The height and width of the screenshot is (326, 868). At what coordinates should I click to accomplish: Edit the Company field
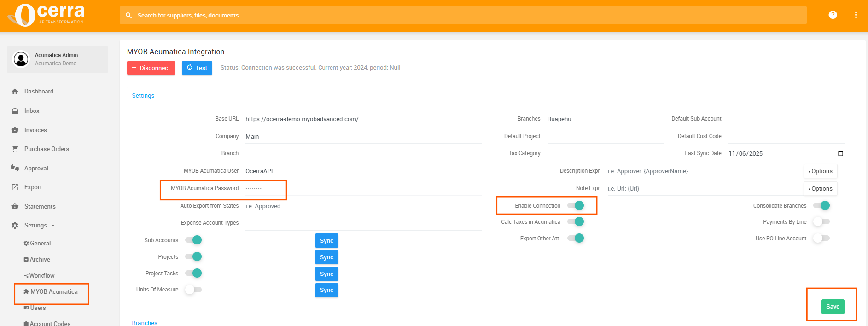click(x=363, y=136)
